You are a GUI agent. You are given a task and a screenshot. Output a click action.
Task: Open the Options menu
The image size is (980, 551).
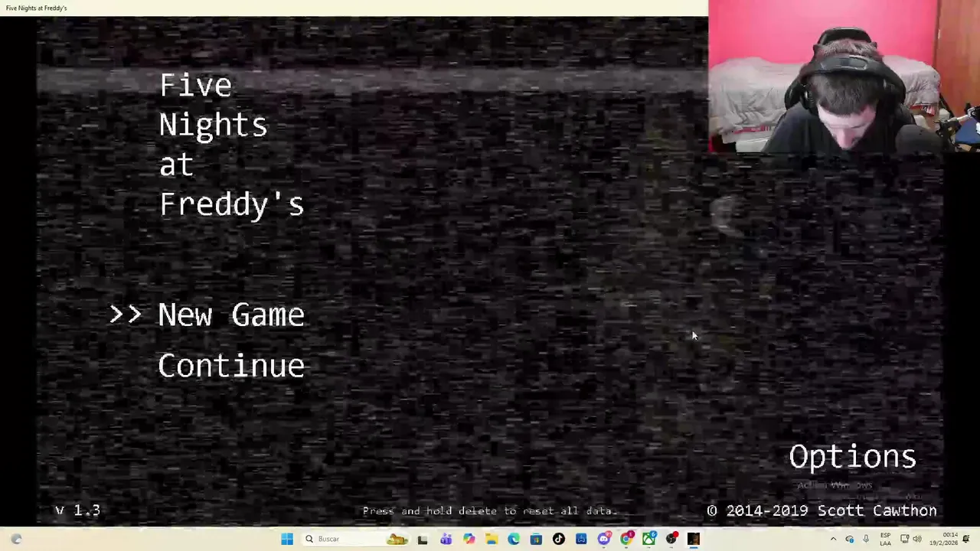pos(852,457)
